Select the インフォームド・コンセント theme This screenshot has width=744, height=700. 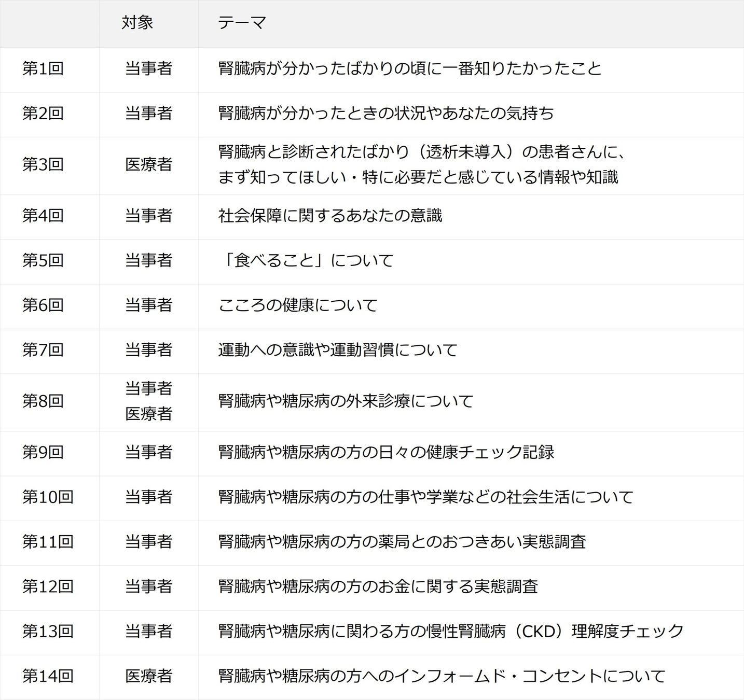point(442,676)
